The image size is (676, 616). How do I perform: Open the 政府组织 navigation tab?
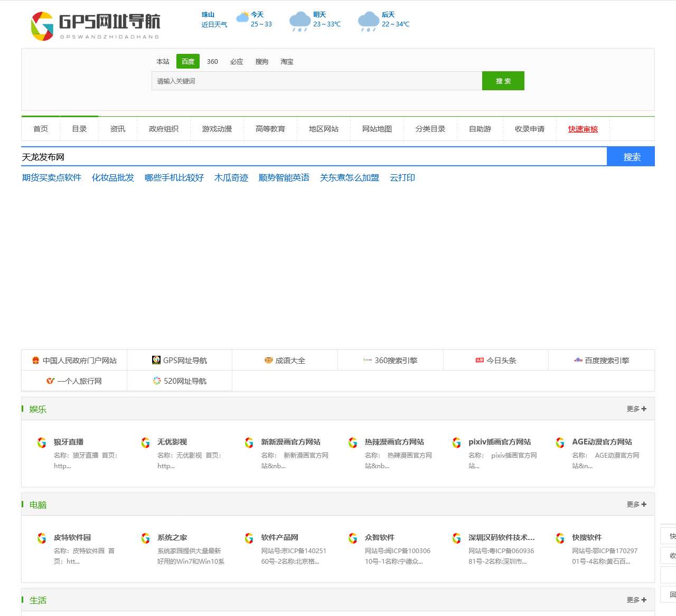click(x=164, y=129)
